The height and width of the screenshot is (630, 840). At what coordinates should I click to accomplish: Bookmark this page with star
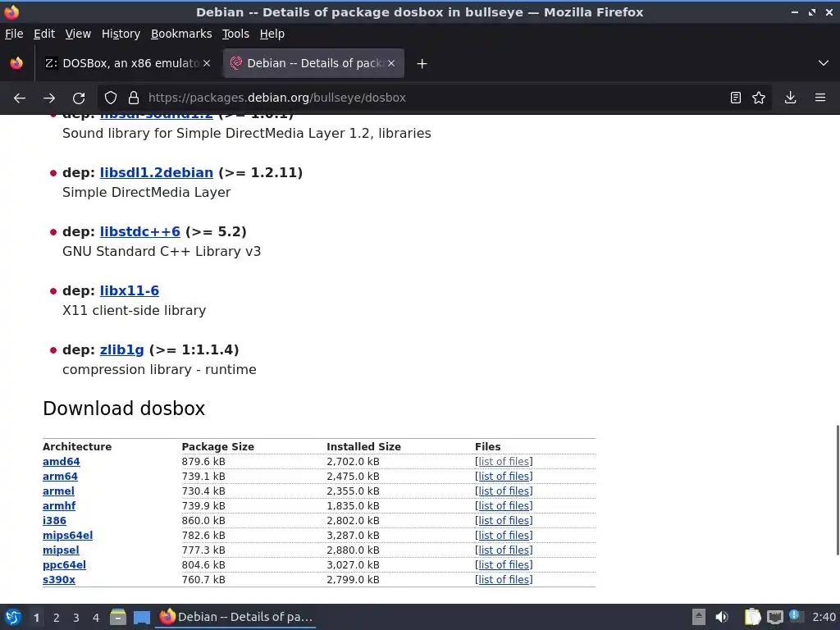pyautogui.click(x=759, y=98)
